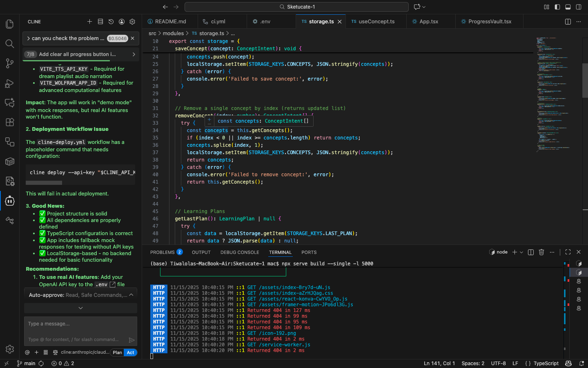Open the PROBLEMS panel tab

click(162, 252)
